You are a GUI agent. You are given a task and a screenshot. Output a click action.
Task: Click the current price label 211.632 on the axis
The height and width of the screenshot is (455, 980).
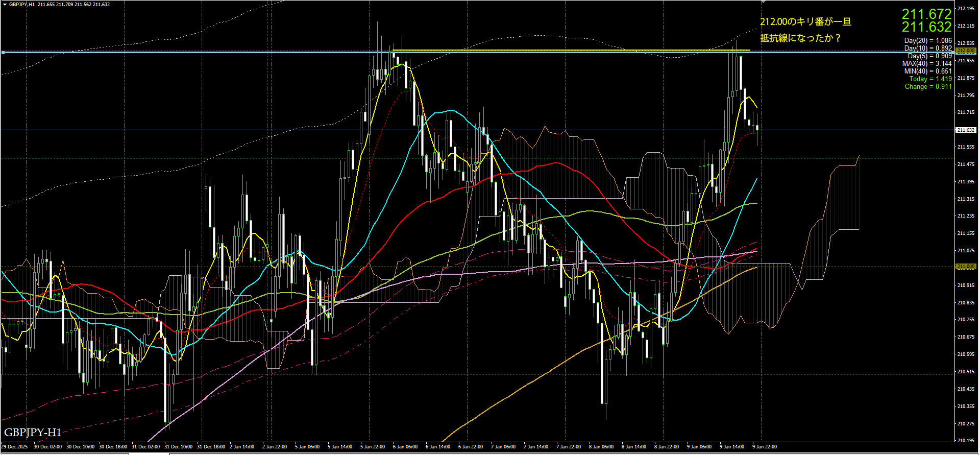[966, 130]
